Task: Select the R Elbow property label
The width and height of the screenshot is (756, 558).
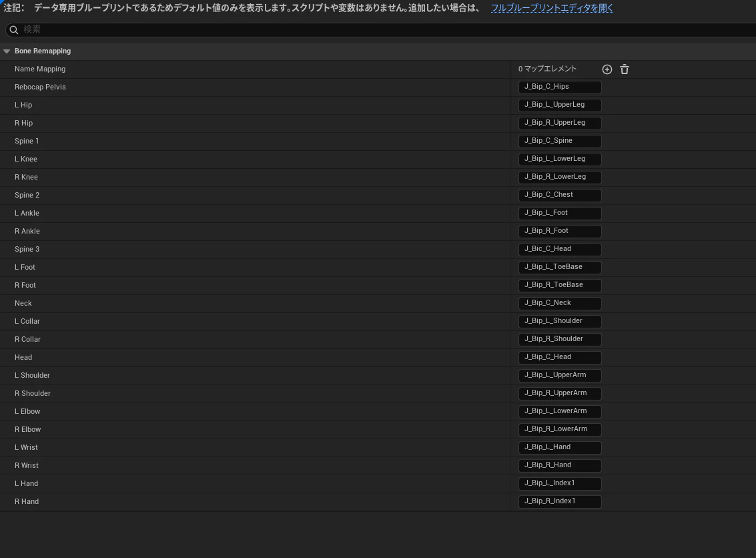Action: 27,429
